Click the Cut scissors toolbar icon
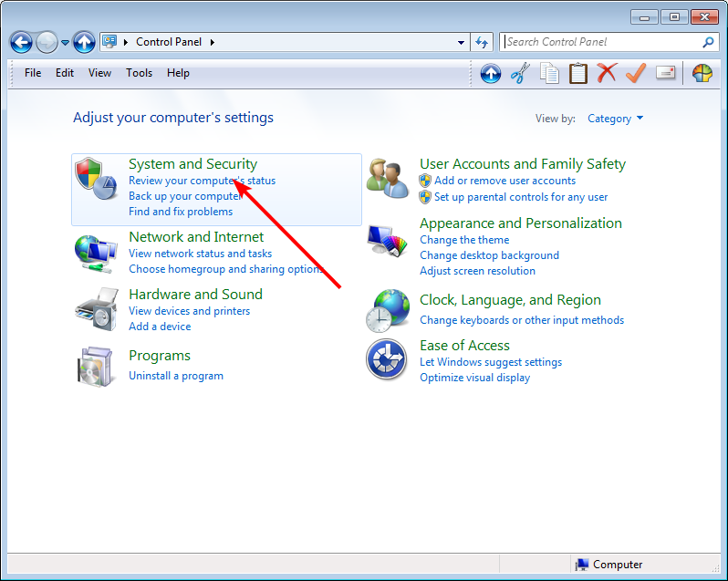The image size is (728, 581). click(x=520, y=73)
